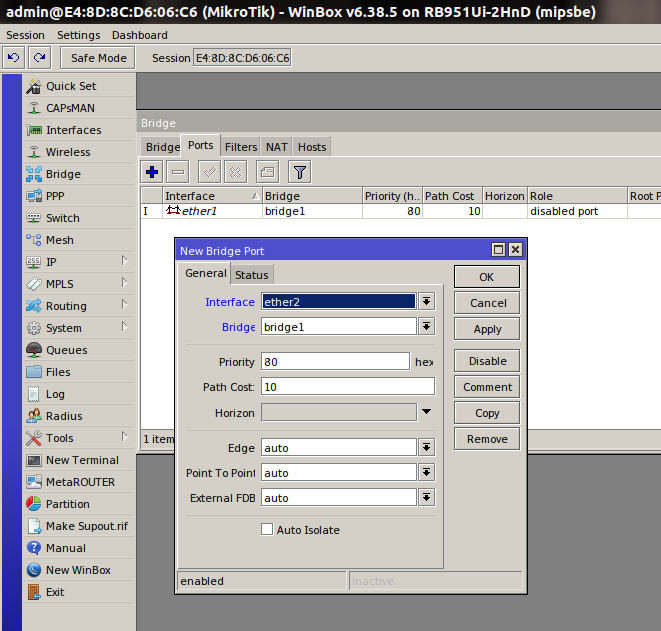Open Queues in the sidebar
Image resolution: width=661 pixels, height=631 pixels.
[80, 350]
